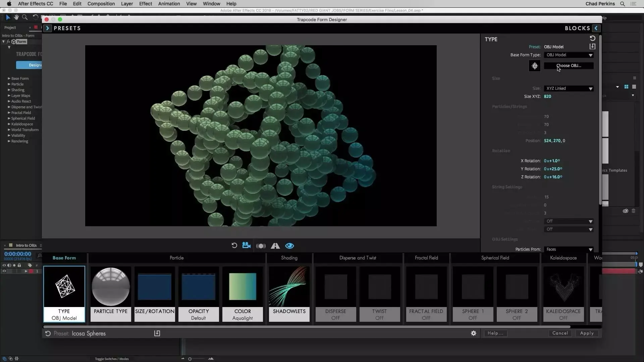Select the PARTICLE TYPE block thumbnail
The image size is (644, 362).
111,294
